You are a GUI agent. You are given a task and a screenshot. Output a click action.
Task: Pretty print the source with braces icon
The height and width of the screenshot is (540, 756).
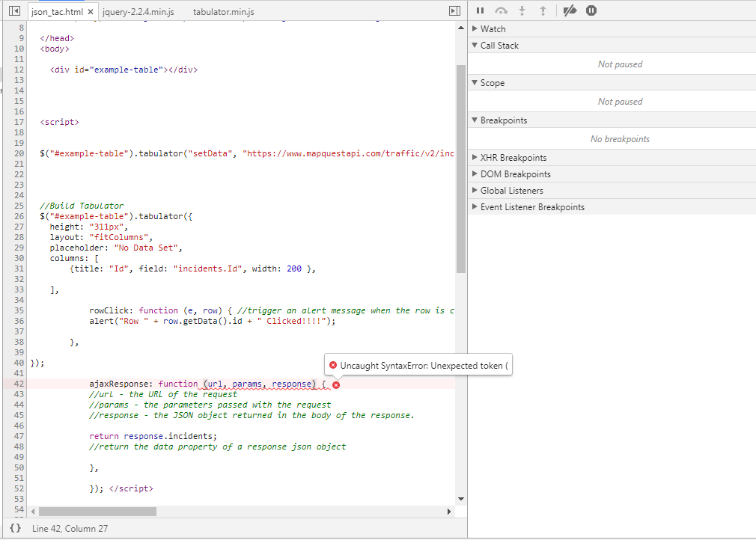point(16,528)
